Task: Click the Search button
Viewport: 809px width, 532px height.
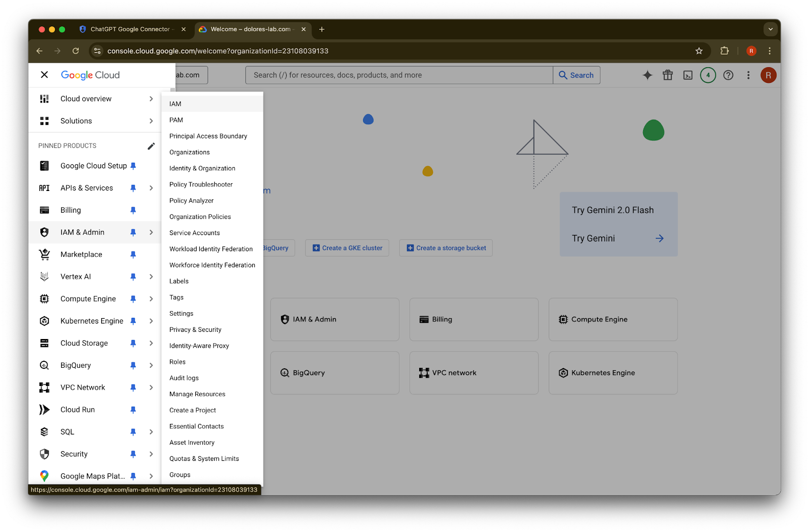Action: pos(576,75)
